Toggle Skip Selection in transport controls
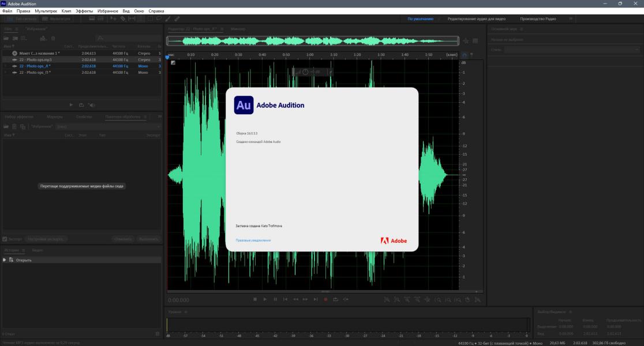The height and width of the screenshot is (346, 644). coord(346,300)
